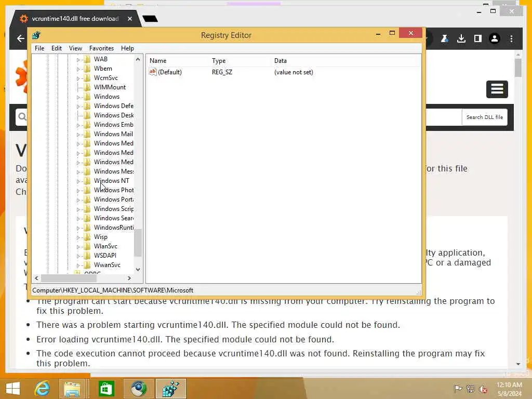The width and height of the screenshot is (532, 399).
Task: Select the Windows Desk key in tree
Action: [x=114, y=115]
